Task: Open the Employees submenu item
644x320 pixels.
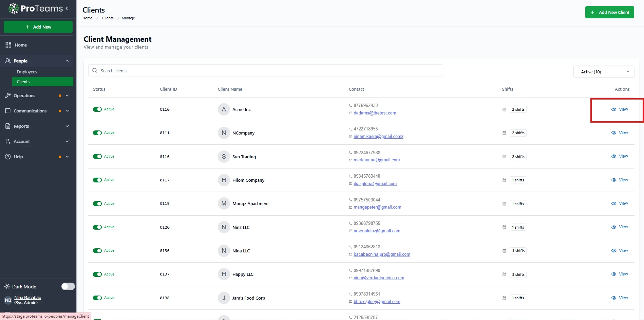Action: click(27, 72)
